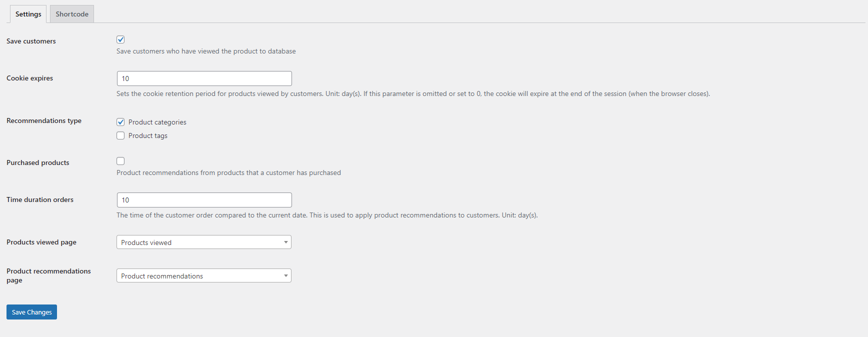Open Product recommendations page dropdown

click(x=204, y=276)
